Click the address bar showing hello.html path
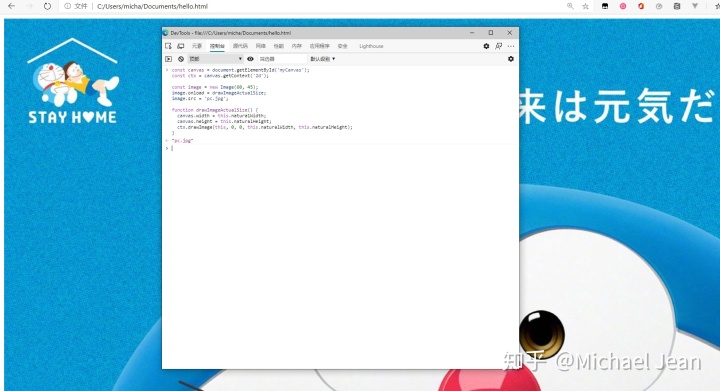The width and height of the screenshot is (720, 391). pos(152,6)
